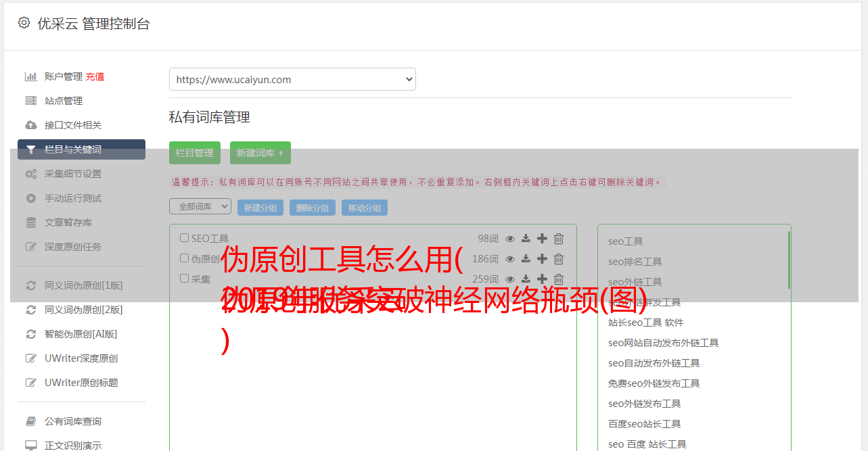Viewport: 868px width, 451px height.
Task: Click the 深度原创任务 edit icon
Action: tap(31, 247)
